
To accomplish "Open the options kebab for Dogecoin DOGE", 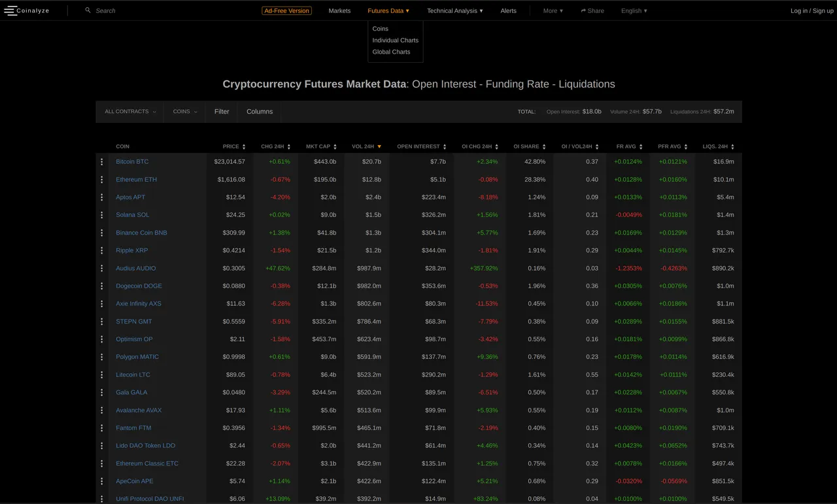I will click(102, 286).
